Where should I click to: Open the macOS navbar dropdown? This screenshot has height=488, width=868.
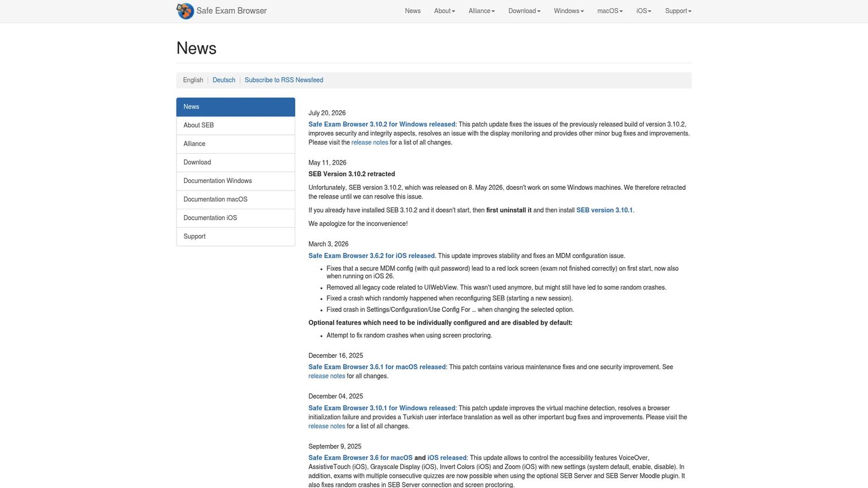pos(610,11)
